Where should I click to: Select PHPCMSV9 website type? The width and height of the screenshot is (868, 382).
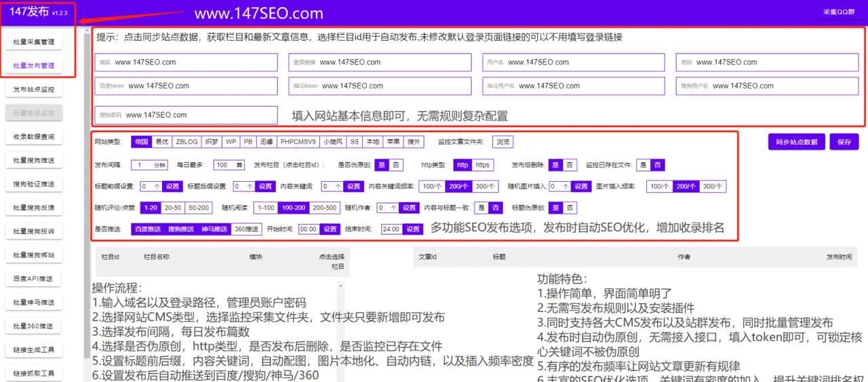(298, 142)
